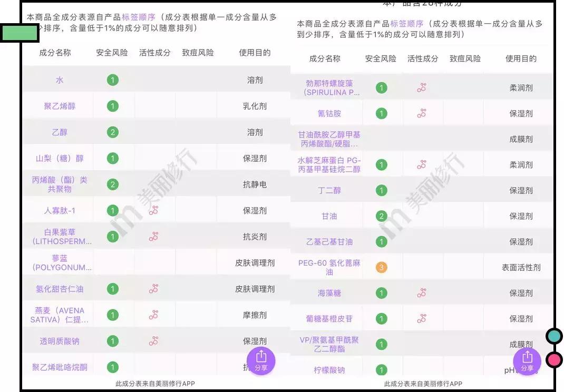The height and width of the screenshot is (392, 564).
Task: Click the 安全风险 column header
Action: [112, 53]
